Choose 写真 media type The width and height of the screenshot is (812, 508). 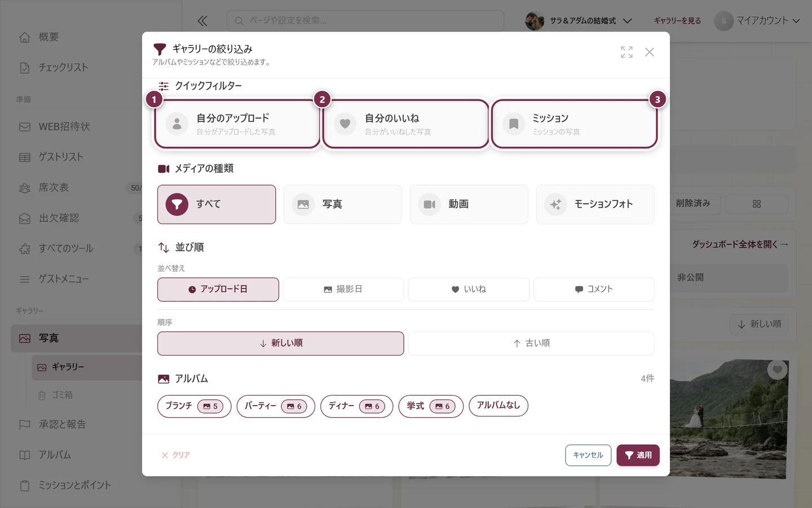pyautogui.click(x=343, y=204)
